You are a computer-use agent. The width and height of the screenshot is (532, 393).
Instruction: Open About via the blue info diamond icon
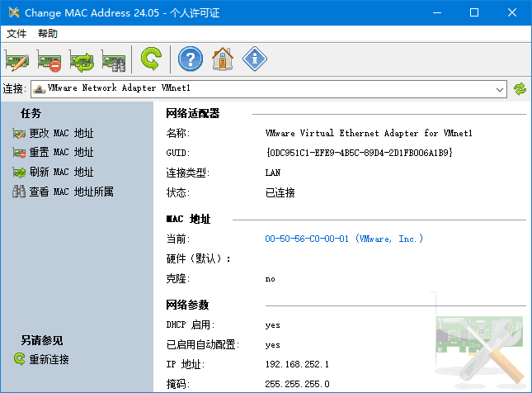pos(255,59)
